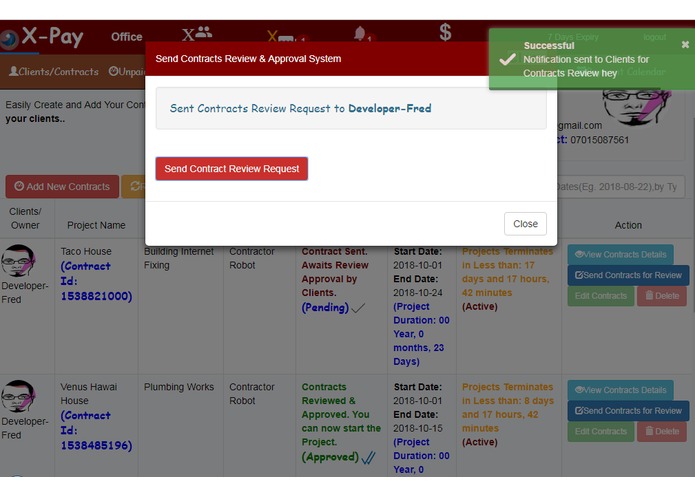The image size is (695, 494).
Task: Click the Action column header
Action: tap(628, 225)
